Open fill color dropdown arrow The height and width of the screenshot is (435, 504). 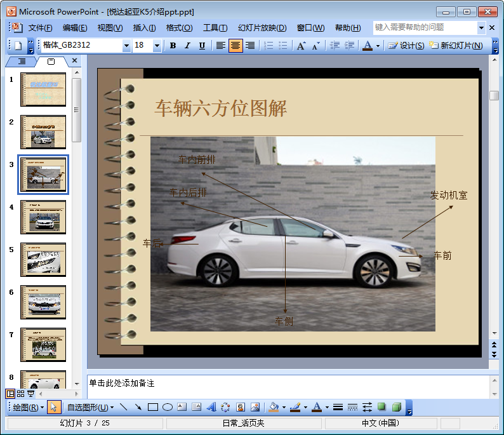tap(284, 408)
